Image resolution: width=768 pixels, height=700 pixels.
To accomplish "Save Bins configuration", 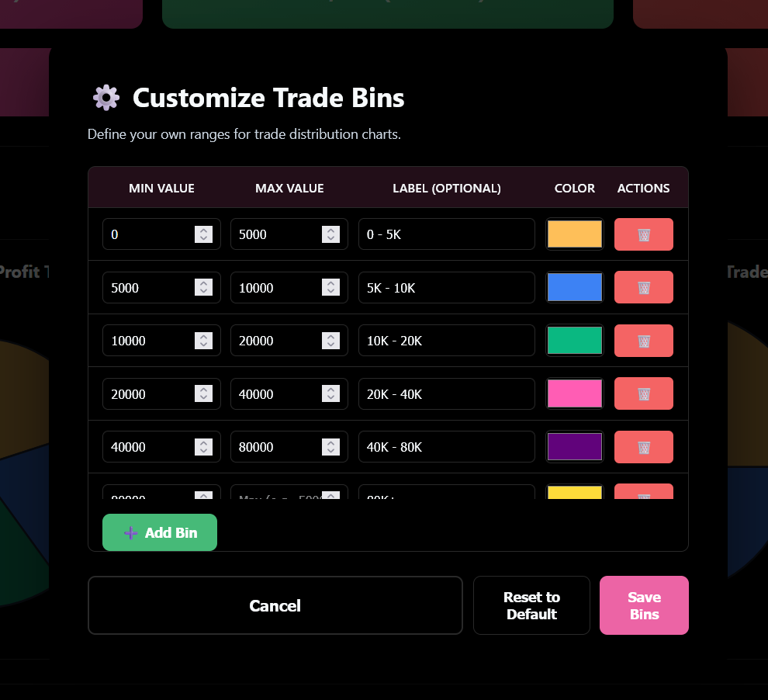I will (x=644, y=605).
